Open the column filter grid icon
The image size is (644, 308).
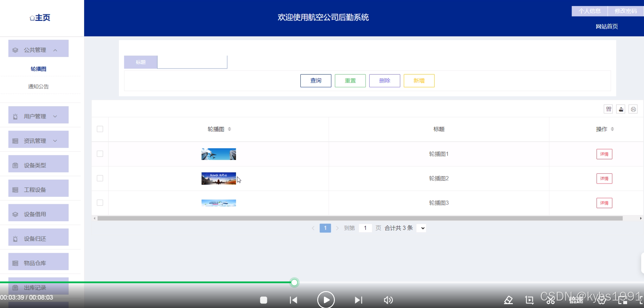608,109
